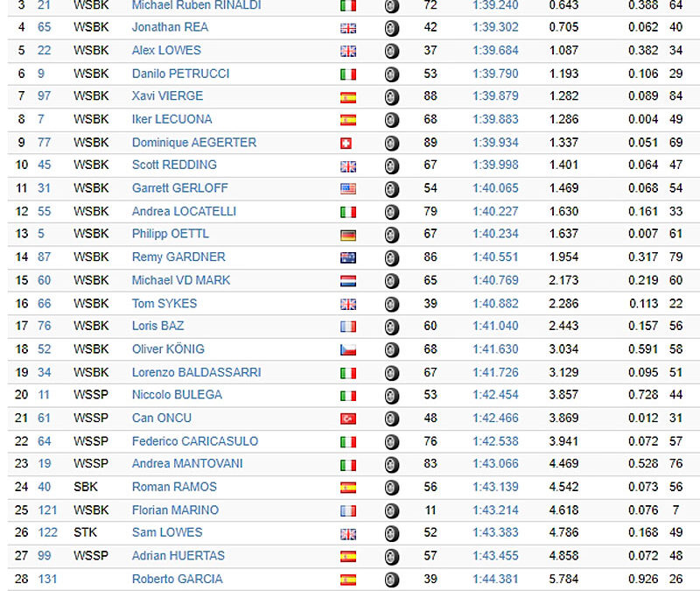Click the Italian flag beside Andrea LOCATELLI

(x=348, y=212)
